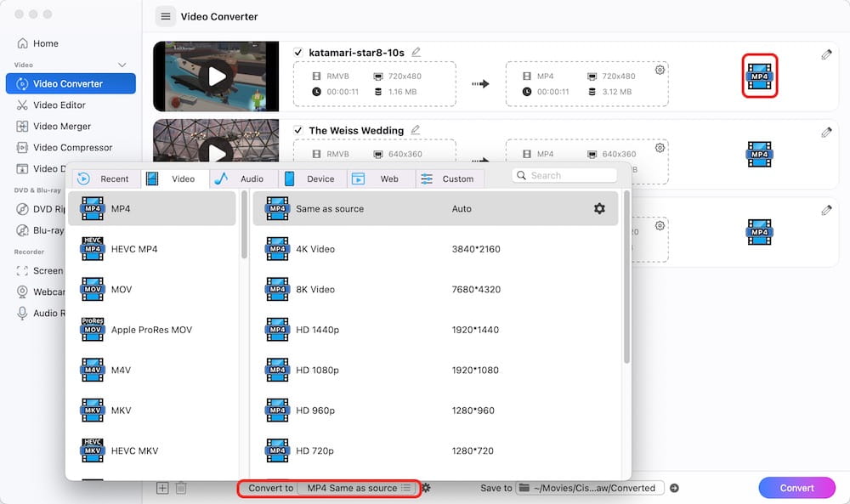
Task: Choose 4K Video preset
Action: 435,249
